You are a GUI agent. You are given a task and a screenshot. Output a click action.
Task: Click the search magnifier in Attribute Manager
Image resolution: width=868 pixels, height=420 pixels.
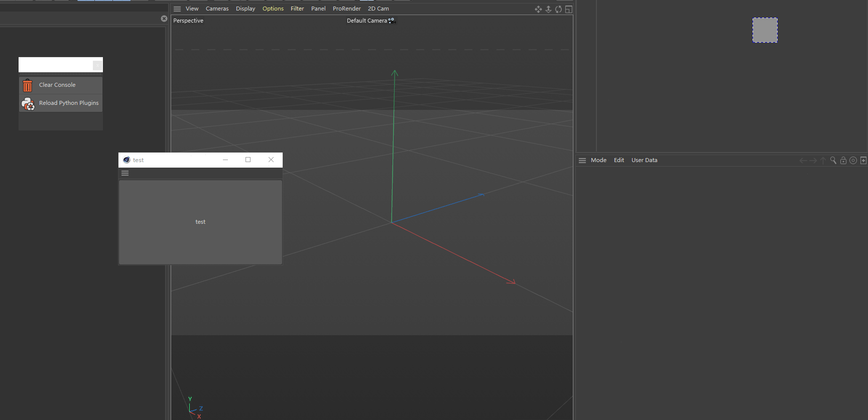[x=833, y=161]
